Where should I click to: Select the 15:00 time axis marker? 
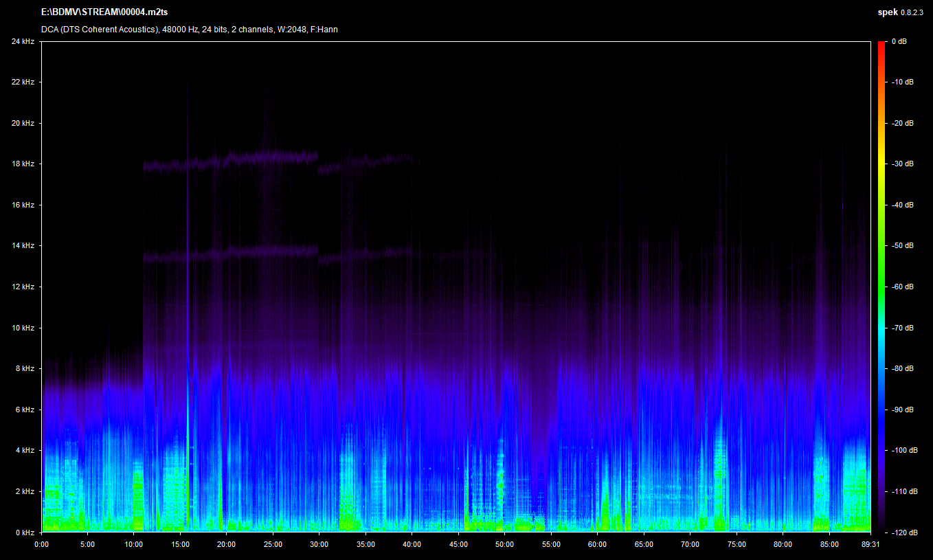pos(180,544)
